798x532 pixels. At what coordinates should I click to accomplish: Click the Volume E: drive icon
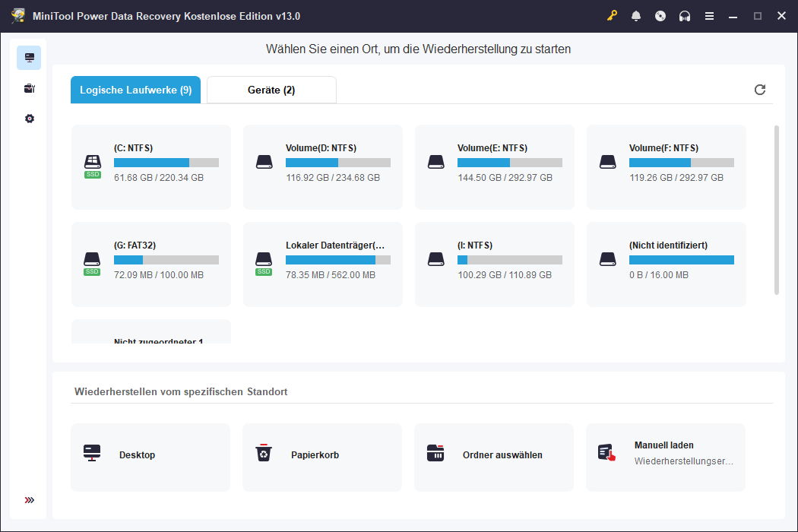pyautogui.click(x=436, y=163)
